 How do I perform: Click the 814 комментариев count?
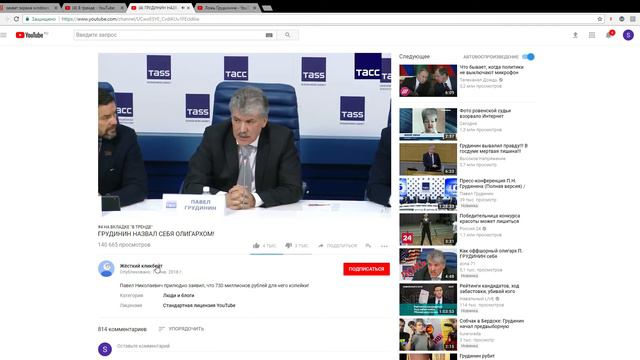[122, 329]
